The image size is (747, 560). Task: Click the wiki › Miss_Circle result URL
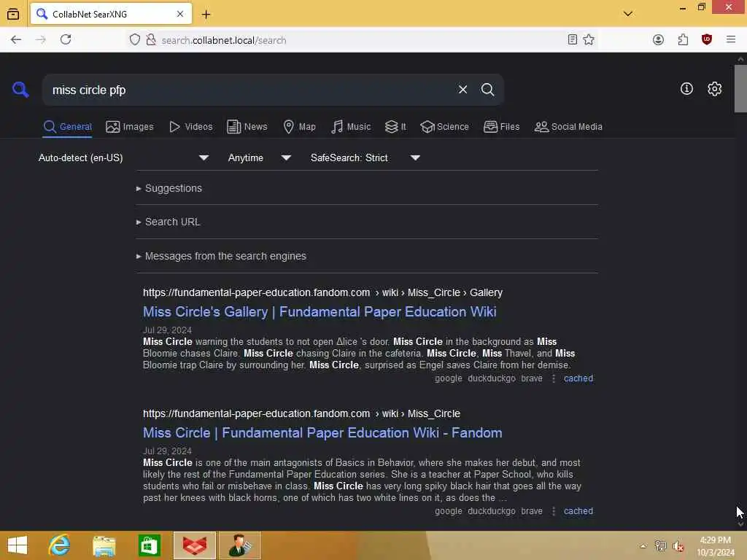[x=301, y=413]
